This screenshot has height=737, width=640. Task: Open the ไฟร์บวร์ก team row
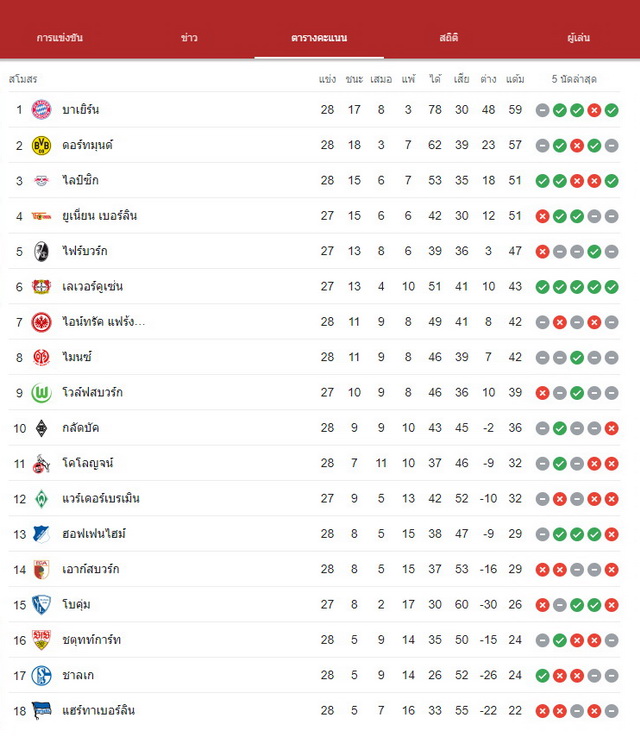314,251
